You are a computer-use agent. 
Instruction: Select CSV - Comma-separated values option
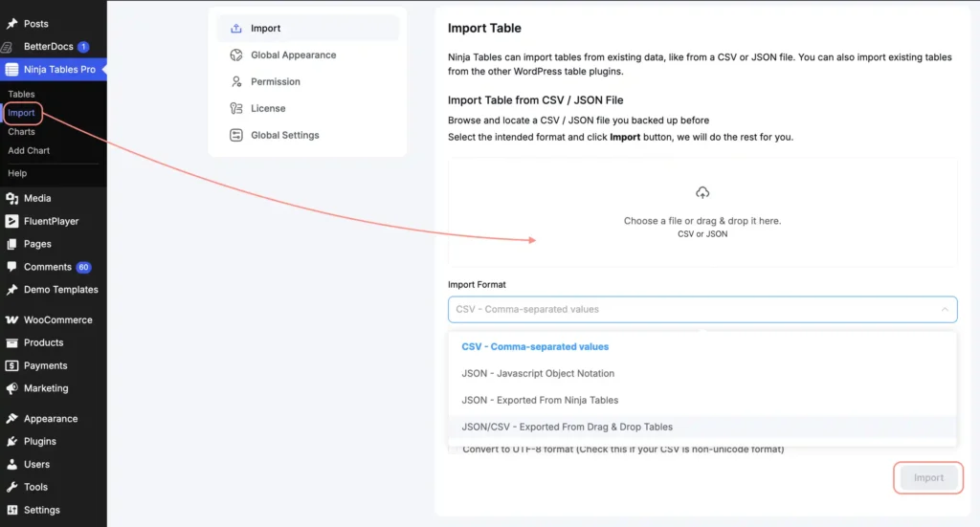[702, 346]
